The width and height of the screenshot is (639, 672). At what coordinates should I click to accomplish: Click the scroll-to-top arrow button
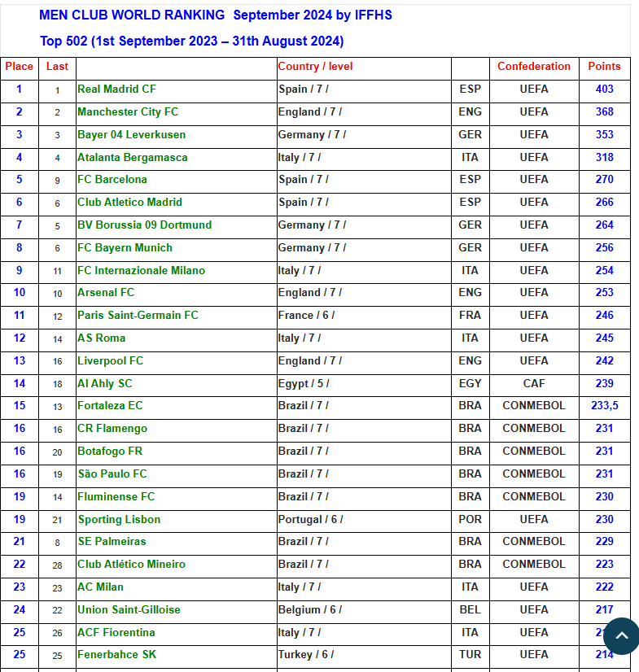tap(621, 636)
